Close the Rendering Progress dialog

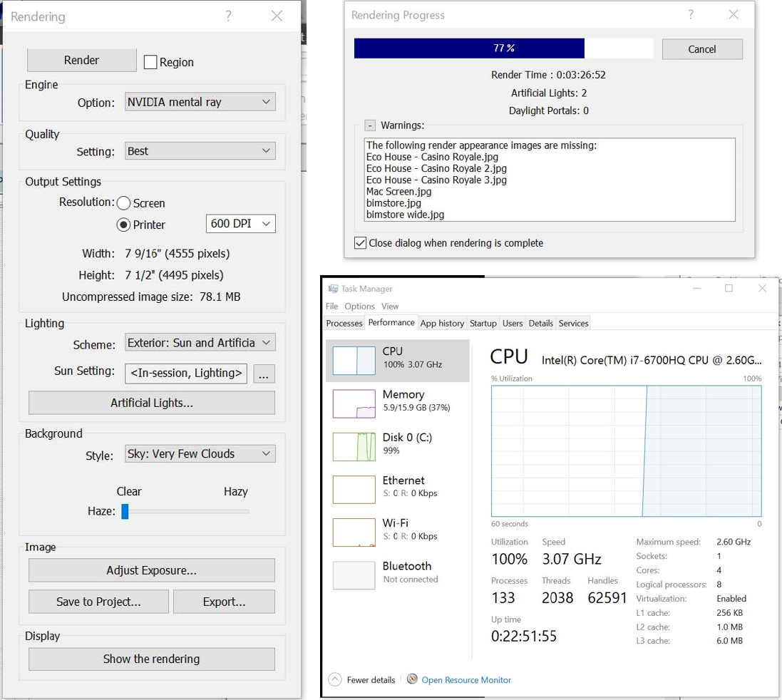click(x=734, y=14)
